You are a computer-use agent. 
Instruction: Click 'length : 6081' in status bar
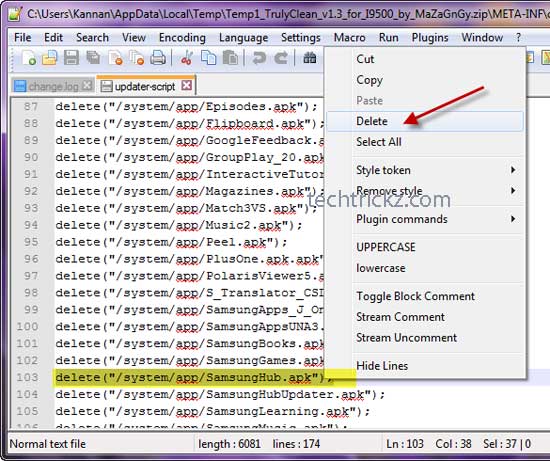click(229, 444)
